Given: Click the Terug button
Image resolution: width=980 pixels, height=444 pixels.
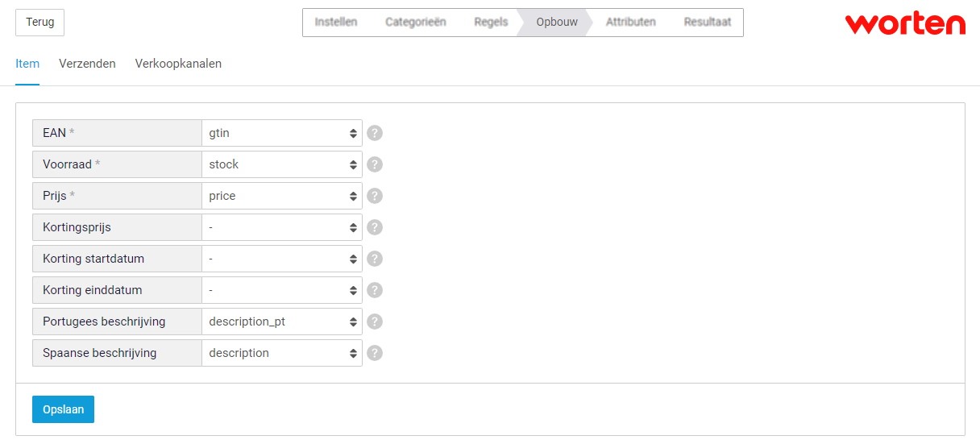Looking at the screenshot, I should [39, 23].
